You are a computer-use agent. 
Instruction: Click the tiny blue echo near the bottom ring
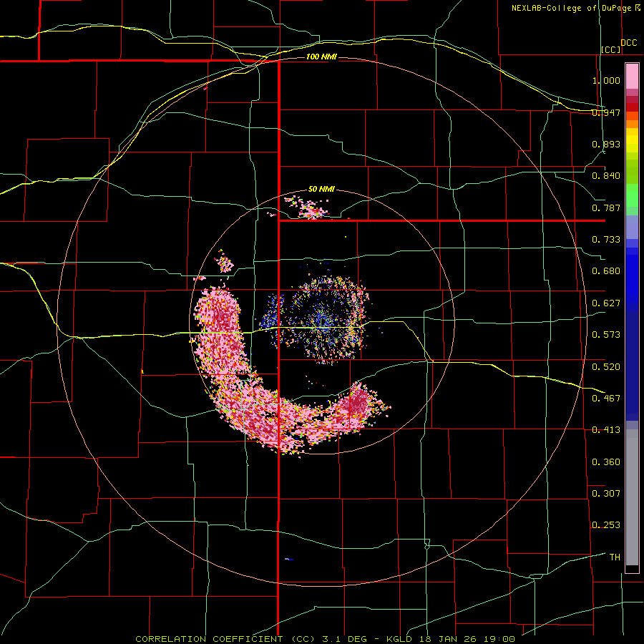[x=289, y=559]
